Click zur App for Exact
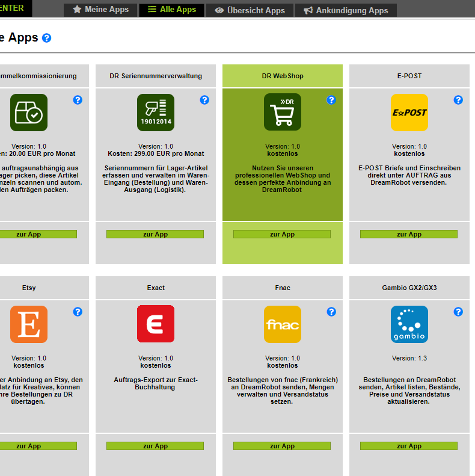Image resolution: width=475 pixels, height=476 pixels. pos(155,446)
